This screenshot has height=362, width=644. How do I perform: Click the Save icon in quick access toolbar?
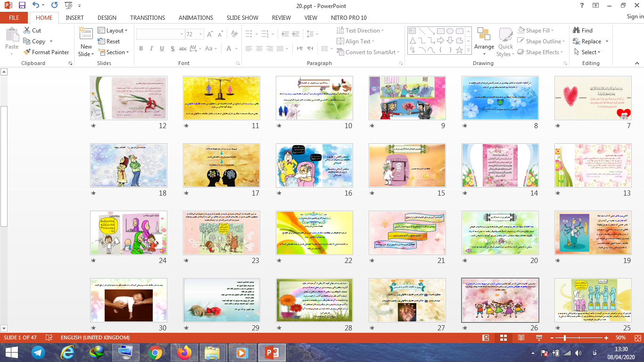(22, 6)
